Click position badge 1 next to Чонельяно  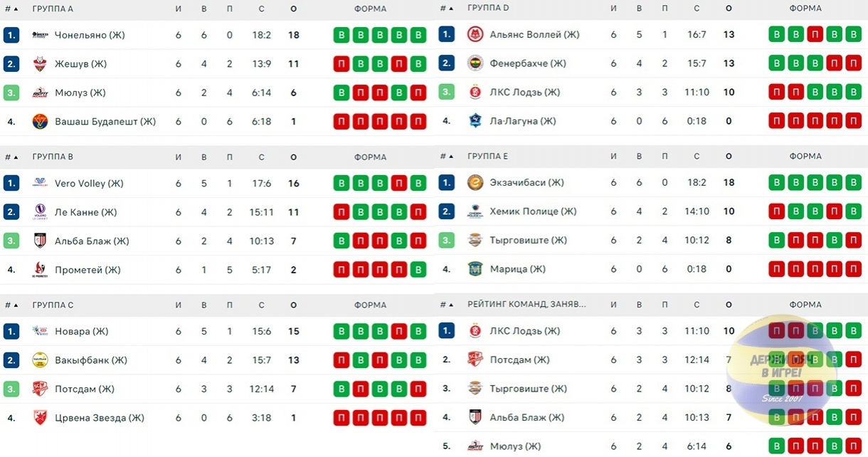(11, 35)
